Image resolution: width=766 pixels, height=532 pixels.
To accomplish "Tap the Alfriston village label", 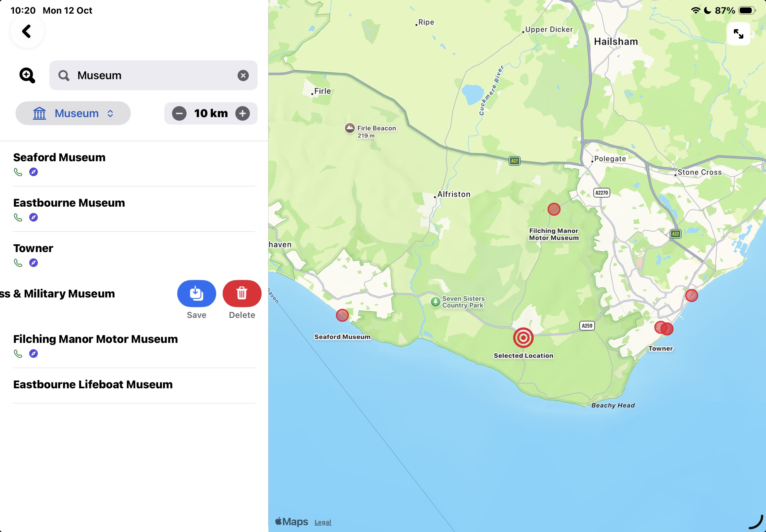I will click(x=453, y=194).
